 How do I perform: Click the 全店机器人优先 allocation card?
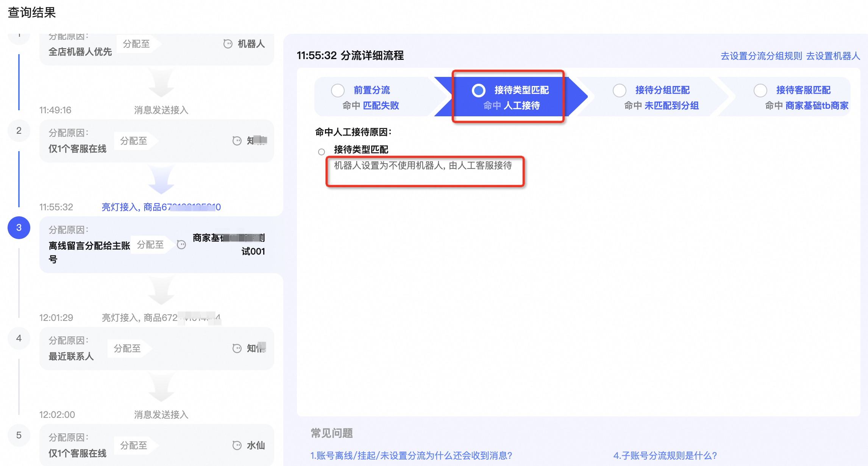coord(157,49)
